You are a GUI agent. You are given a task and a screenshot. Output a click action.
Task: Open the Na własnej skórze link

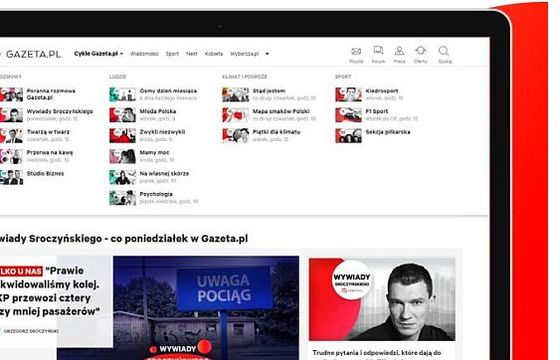point(164,174)
